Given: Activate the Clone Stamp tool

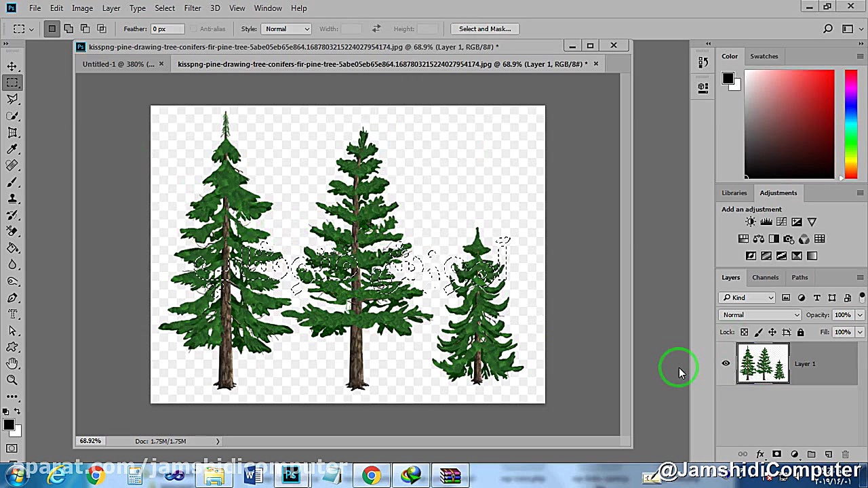Looking at the screenshot, I should point(12,199).
